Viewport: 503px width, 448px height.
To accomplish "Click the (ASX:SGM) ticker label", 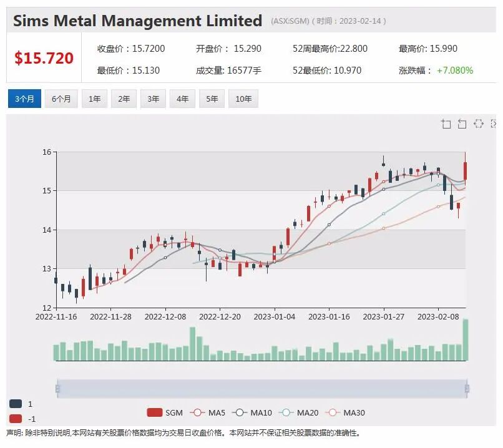I will (290, 21).
